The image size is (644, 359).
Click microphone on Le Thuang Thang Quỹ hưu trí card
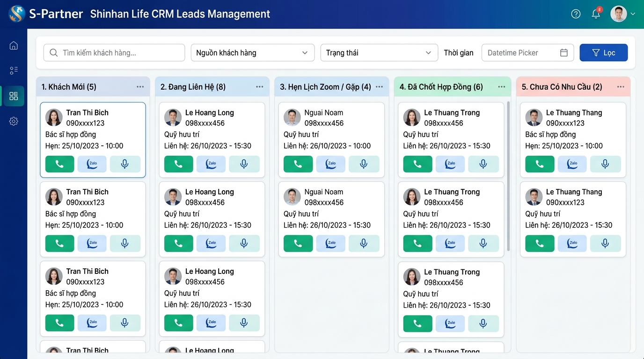tap(605, 244)
